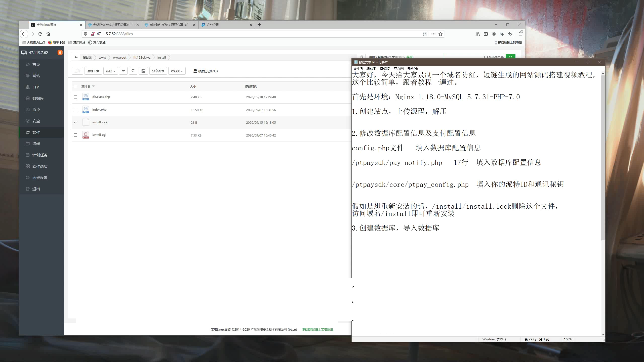The image size is (644, 362).
Task: Click the browser reload icon
Action: [x=40, y=34]
